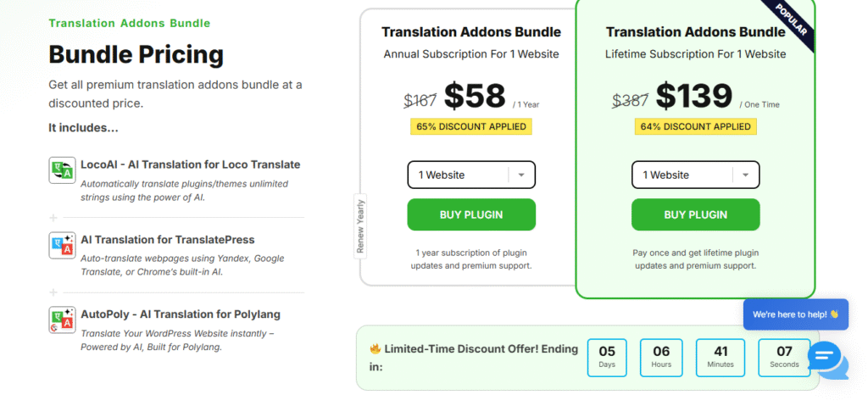Click the "We're here to help!" chat message

click(795, 314)
